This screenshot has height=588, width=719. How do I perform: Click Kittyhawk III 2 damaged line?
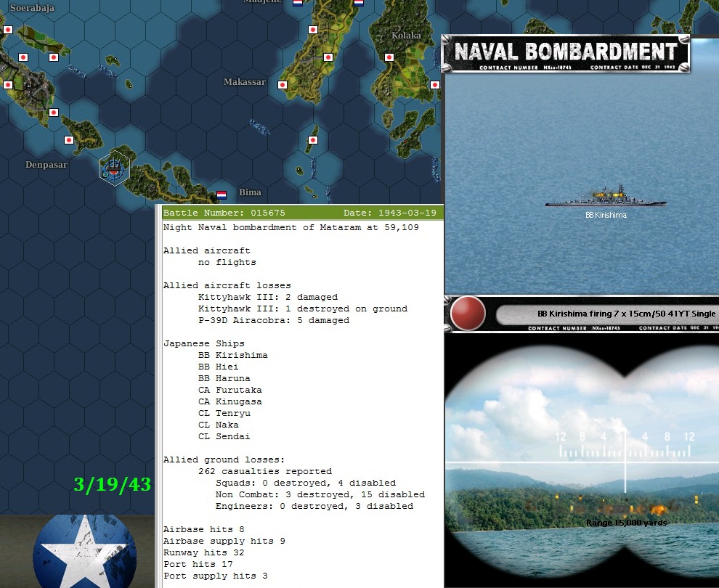point(268,297)
